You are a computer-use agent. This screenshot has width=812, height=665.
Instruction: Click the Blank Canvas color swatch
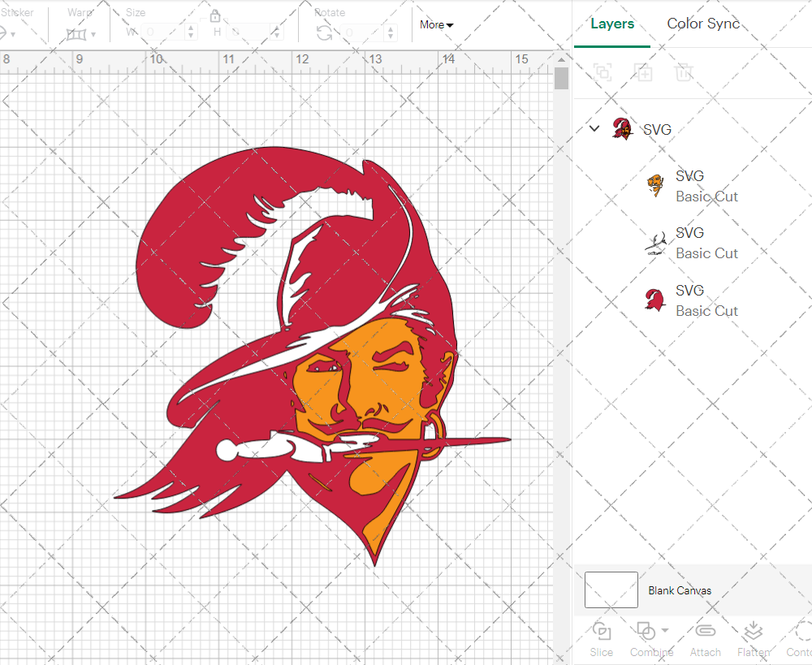pos(611,590)
